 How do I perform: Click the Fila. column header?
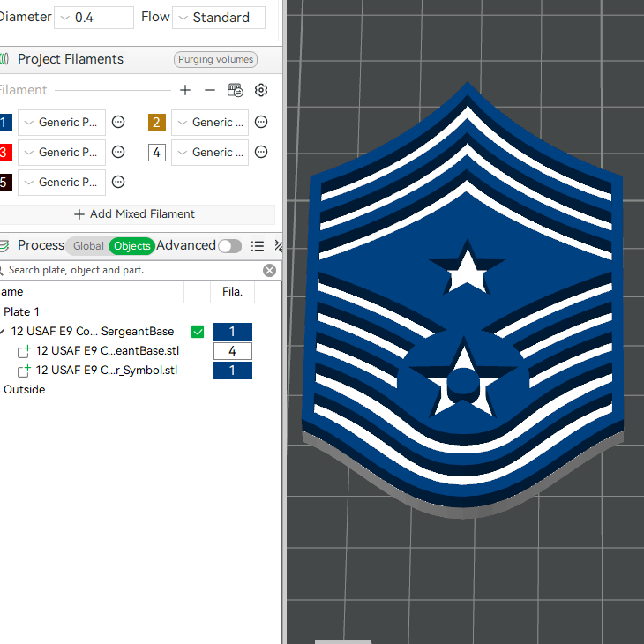[x=233, y=292]
